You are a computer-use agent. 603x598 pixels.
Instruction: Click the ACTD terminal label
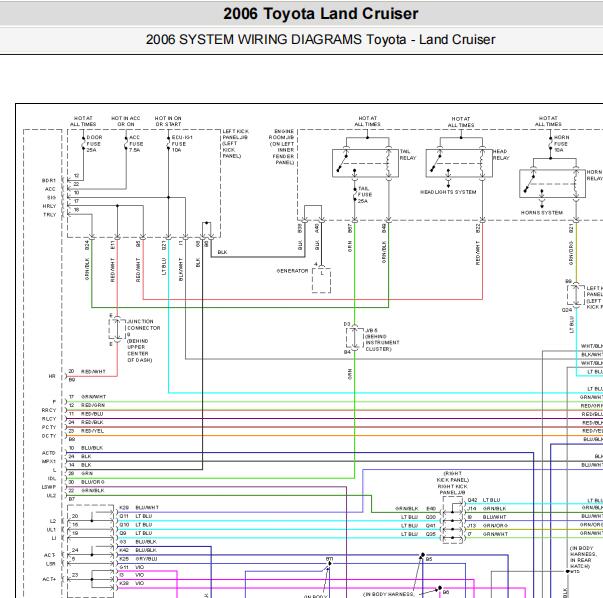coord(49,453)
